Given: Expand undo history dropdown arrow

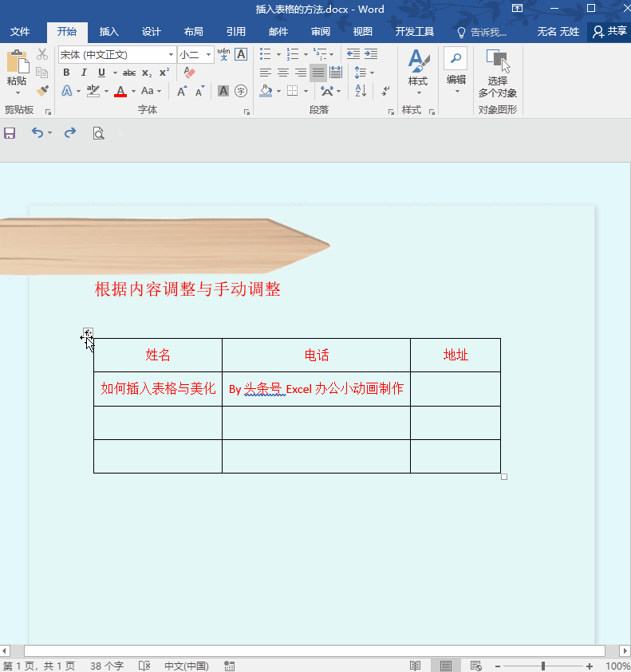Looking at the screenshot, I should [x=49, y=133].
